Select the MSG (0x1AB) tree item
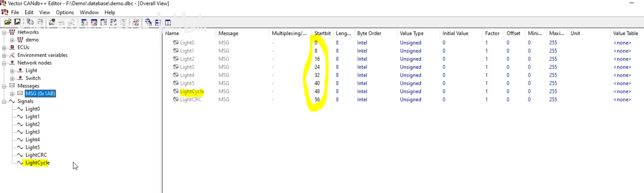This screenshot has height=193, width=644. pyautogui.click(x=41, y=94)
